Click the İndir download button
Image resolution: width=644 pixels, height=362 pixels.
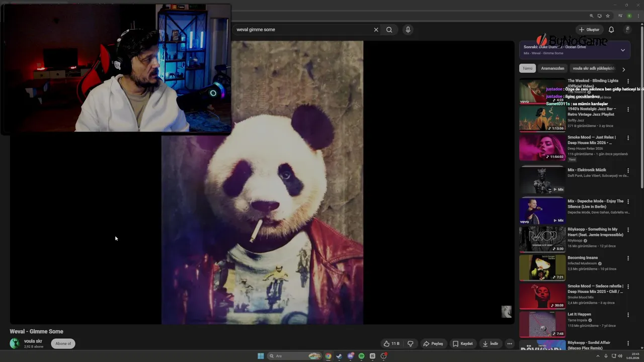click(x=491, y=344)
